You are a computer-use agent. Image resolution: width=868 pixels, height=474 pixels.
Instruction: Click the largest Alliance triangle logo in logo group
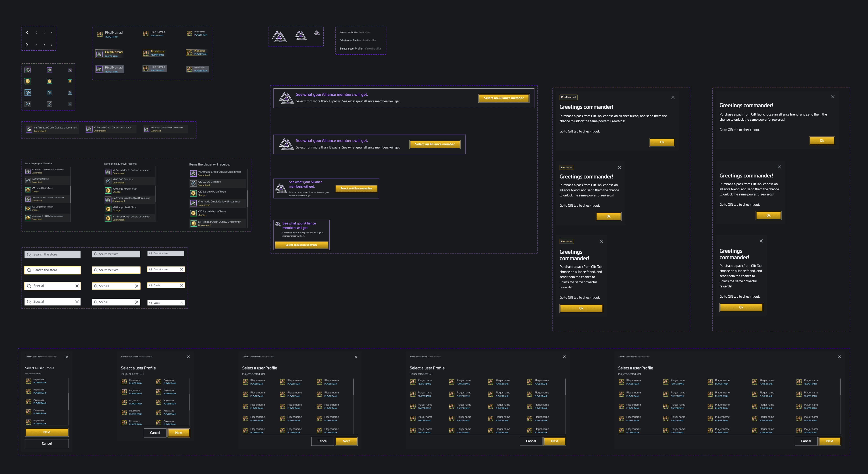pos(279,36)
